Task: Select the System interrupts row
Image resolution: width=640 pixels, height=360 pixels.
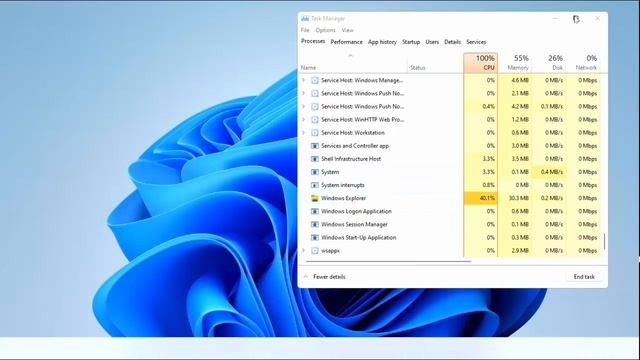Action: pyautogui.click(x=450, y=185)
